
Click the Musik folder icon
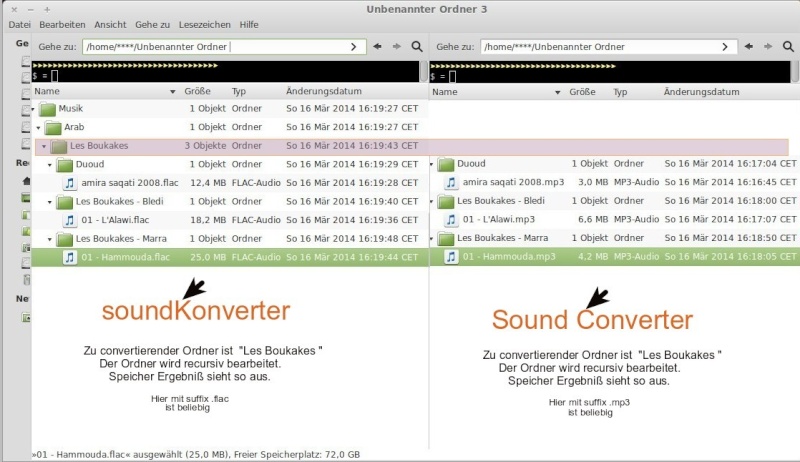(x=47, y=109)
